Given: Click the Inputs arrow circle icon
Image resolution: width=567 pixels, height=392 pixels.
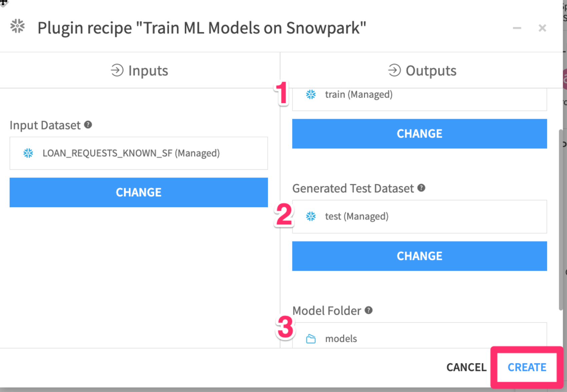Looking at the screenshot, I should coord(117,70).
